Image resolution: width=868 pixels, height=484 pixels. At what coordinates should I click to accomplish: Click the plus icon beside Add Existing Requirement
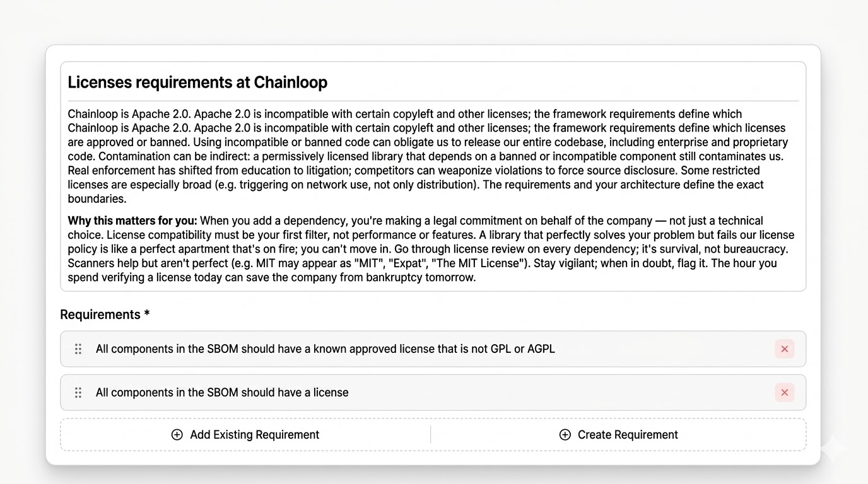(177, 434)
